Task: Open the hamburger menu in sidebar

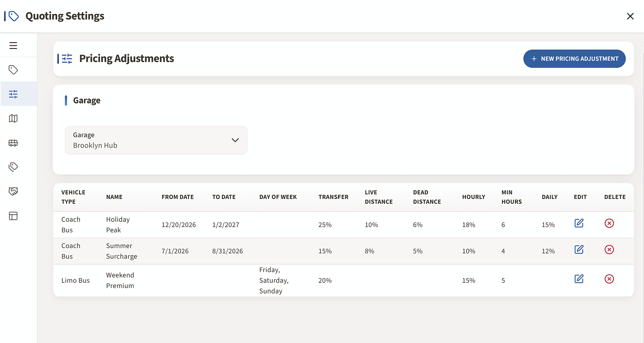Action: [x=13, y=46]
